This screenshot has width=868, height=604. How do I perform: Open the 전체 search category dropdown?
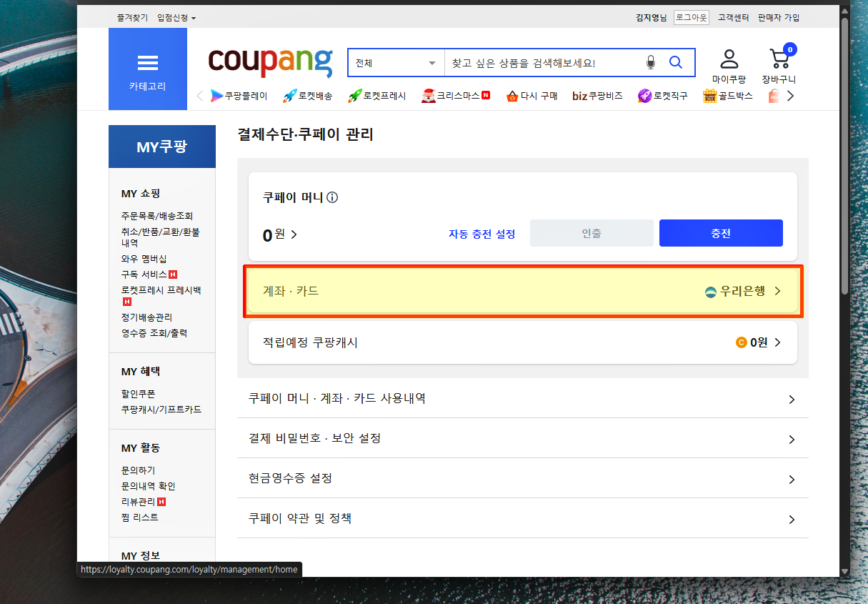(x=396, y=63)
